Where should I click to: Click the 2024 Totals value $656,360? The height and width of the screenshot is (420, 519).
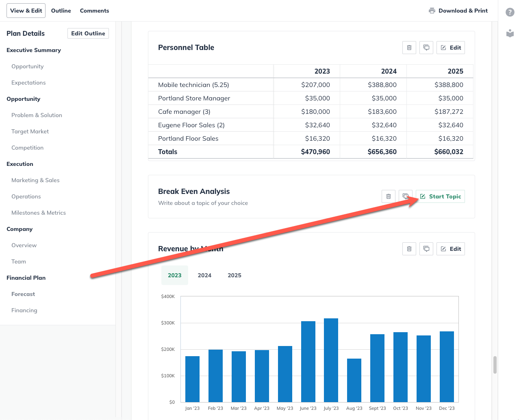click(x=382, y=152)
